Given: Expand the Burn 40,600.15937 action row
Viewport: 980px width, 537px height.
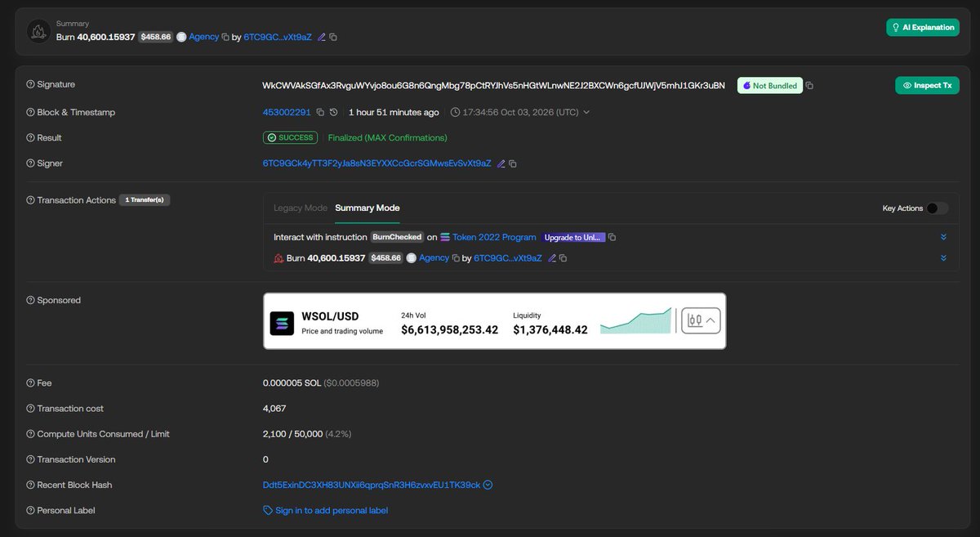Looking at the screenshot, I should (x=943, y=257).
